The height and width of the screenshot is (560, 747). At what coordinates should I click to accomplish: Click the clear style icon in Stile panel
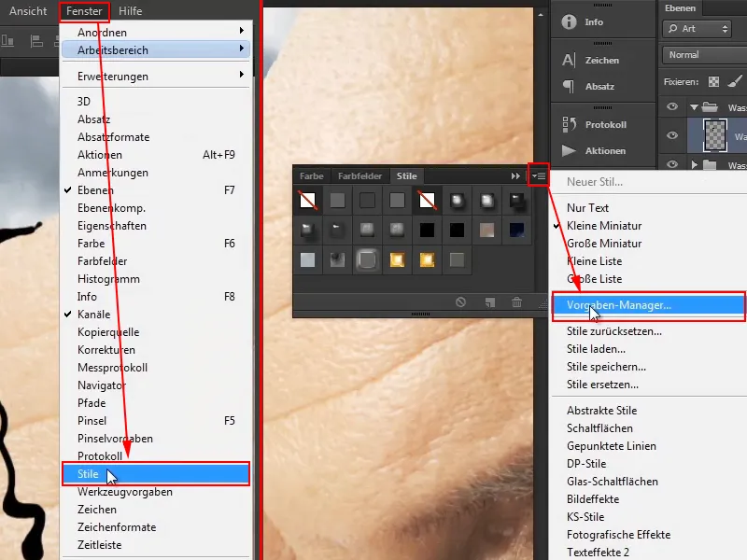[x=460, y=301]
